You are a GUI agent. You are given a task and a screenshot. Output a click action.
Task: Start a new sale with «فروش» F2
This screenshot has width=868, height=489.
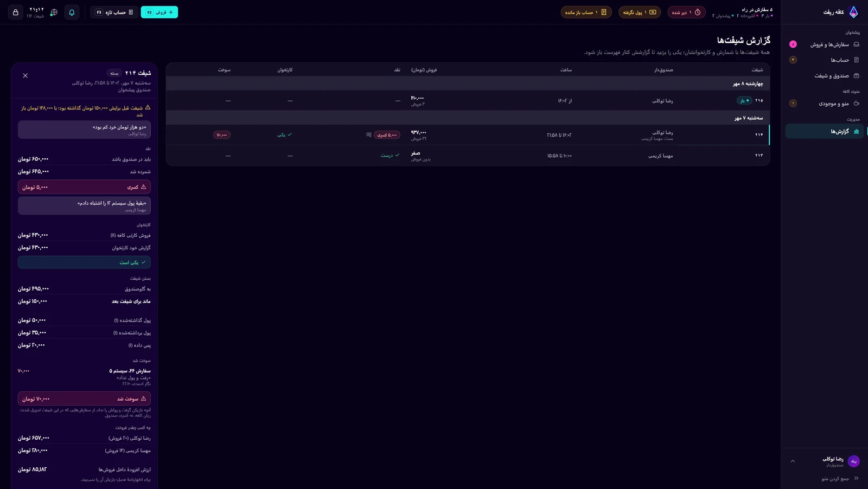159,12
